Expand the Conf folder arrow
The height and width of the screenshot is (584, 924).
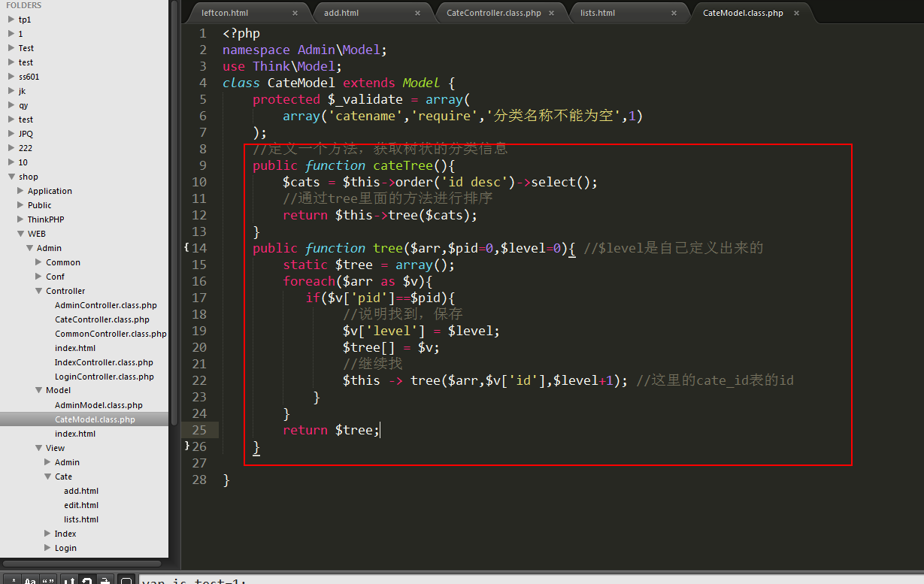(x=38, y=277)
